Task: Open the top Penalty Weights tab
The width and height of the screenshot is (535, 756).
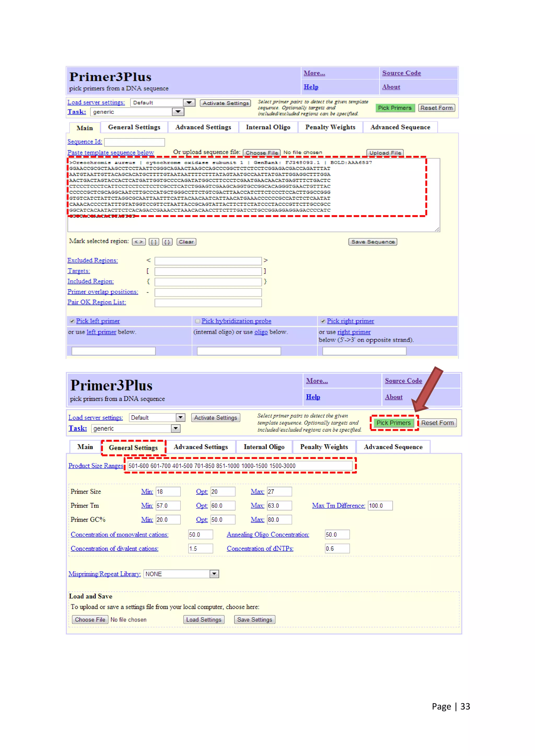Action: pyautogui.click(x=330, y=127)
